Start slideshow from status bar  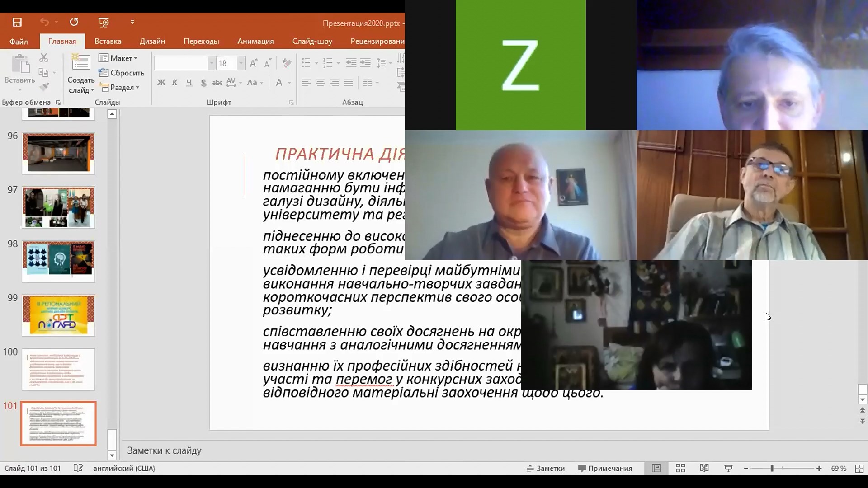pyautogui.click(x=728, y=469)
